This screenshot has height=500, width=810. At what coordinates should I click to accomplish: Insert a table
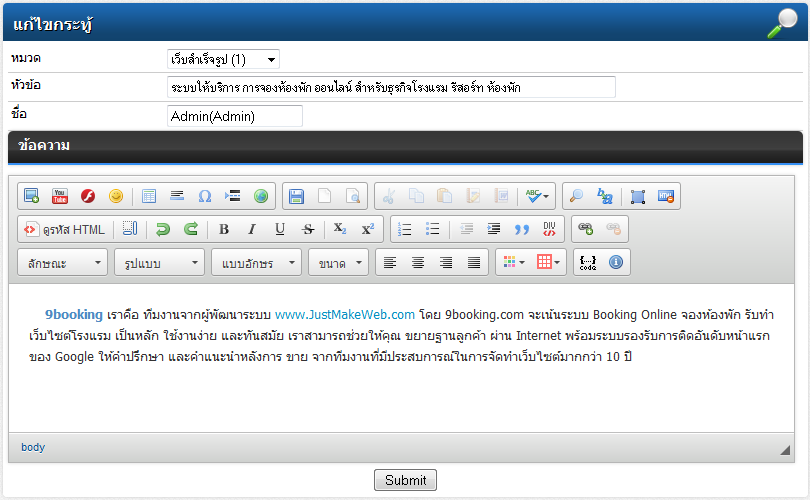pyautogui.click(x=149, y=196)
